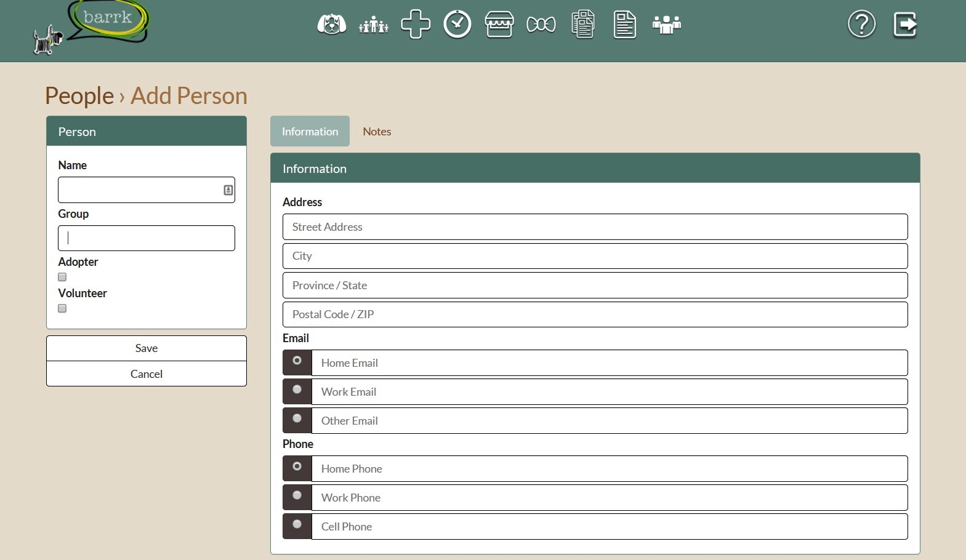Click the Add Person breadcrumb title
Image resolution: width=966 pixels, height=560 pixels.
(189, 96)
